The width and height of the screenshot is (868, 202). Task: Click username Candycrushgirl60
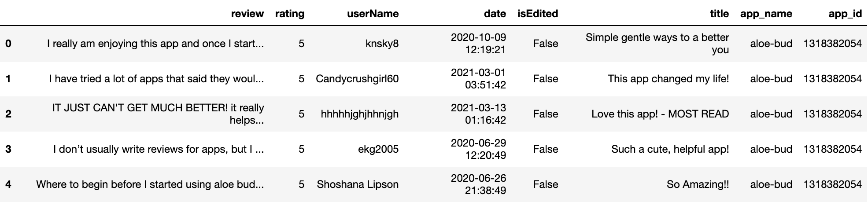pos(357,79)
